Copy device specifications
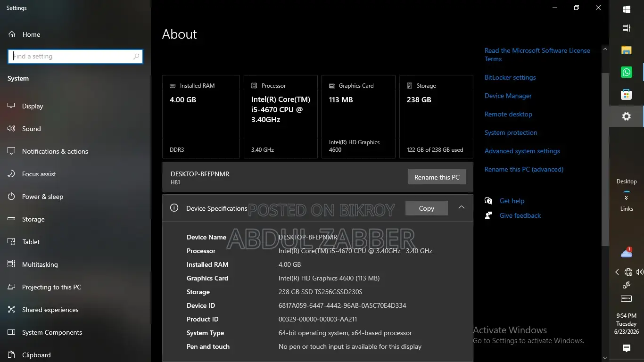 click(427, 208)
